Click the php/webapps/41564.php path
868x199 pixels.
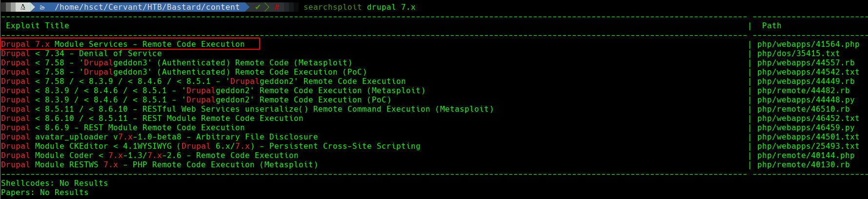tap(808, 44)
